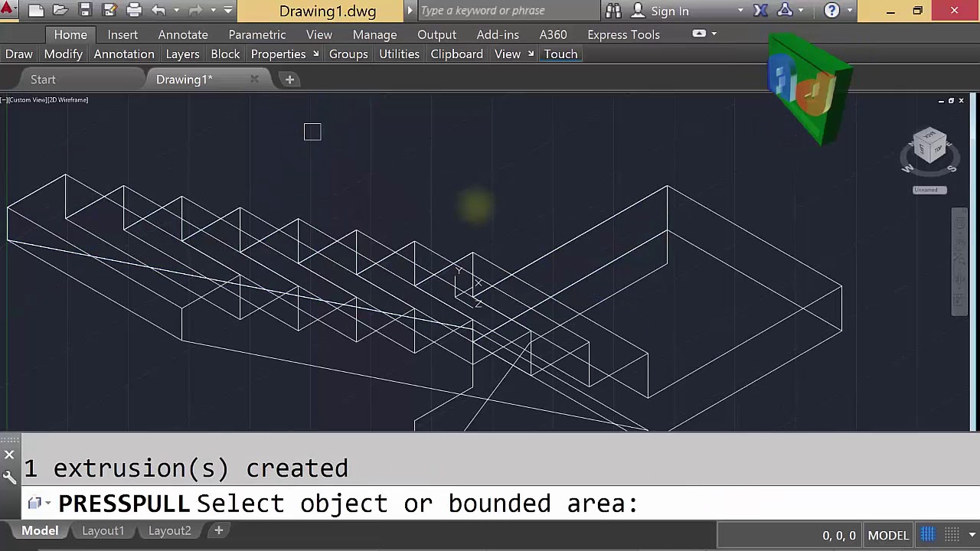980x551 pixels.
Task: Open the Insert ribbon tab
Action: 122,34
